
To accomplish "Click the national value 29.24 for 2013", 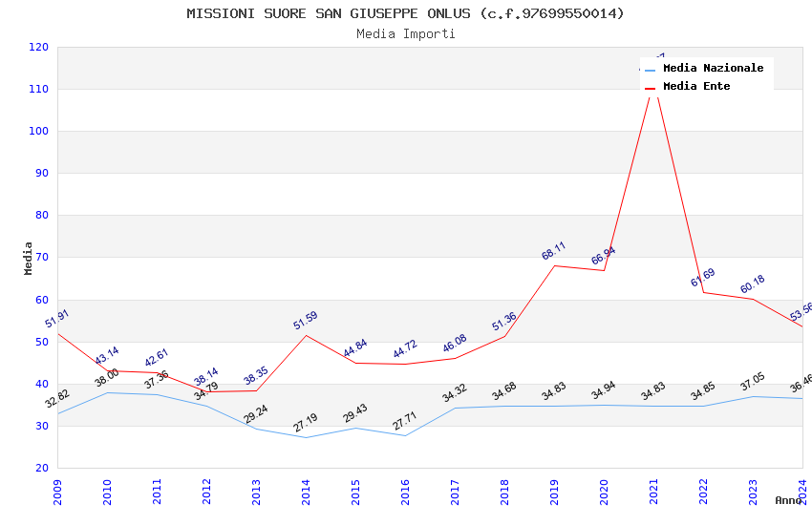I will (x=256, y=413).
